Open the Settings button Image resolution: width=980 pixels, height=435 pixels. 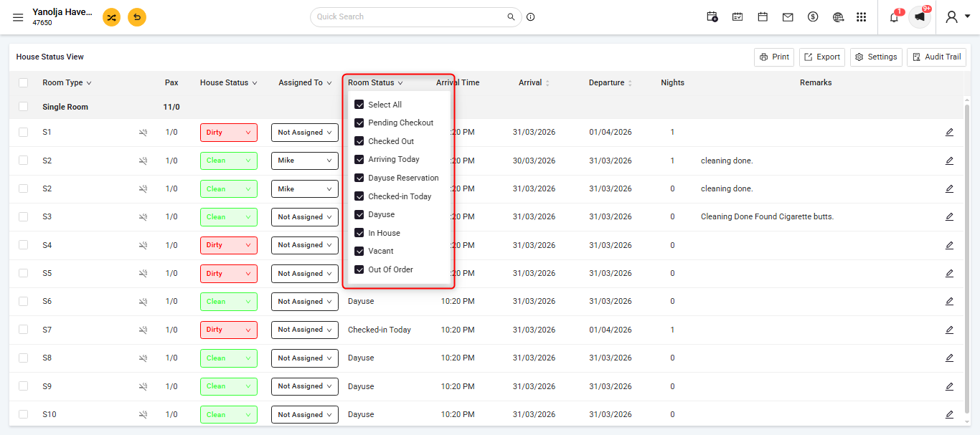(x=876, y=57)
